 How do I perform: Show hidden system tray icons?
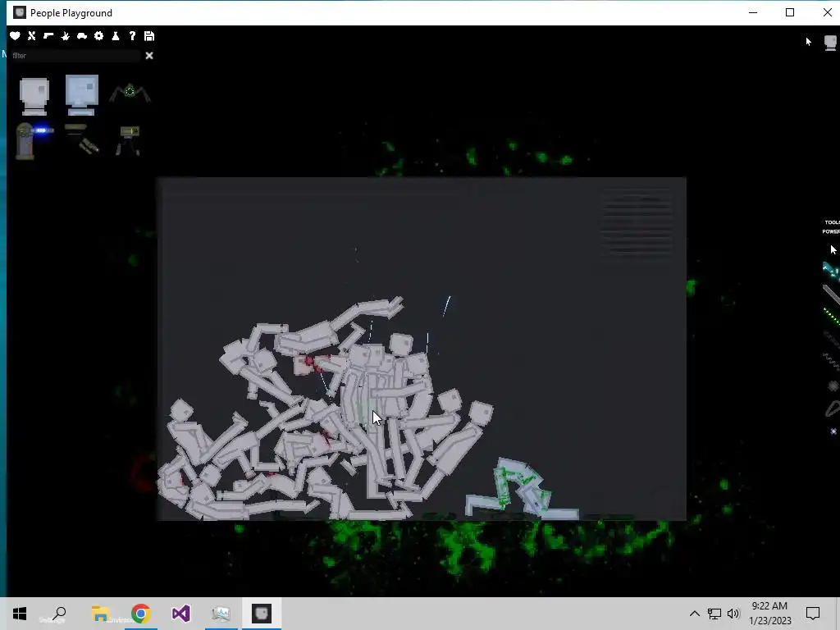pyautogui.click(x=694, y=614)
